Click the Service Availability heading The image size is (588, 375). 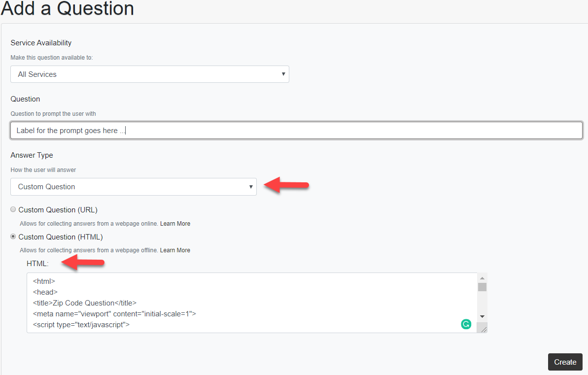click(x=41, y=43)
